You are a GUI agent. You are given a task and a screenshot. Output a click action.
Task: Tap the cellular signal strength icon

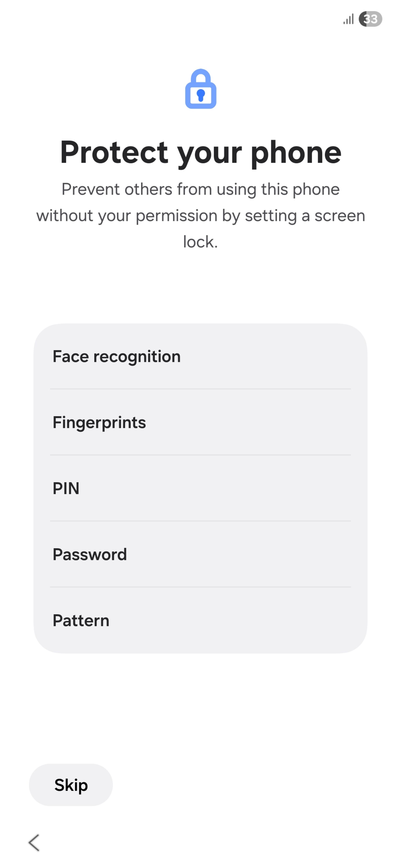click(348, 19)
